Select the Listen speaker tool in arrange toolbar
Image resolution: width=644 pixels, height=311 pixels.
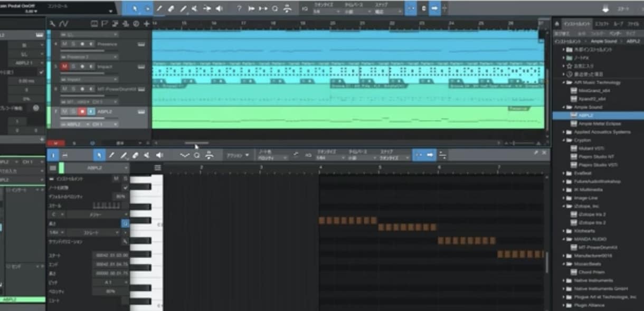click(x=219, y=8)
